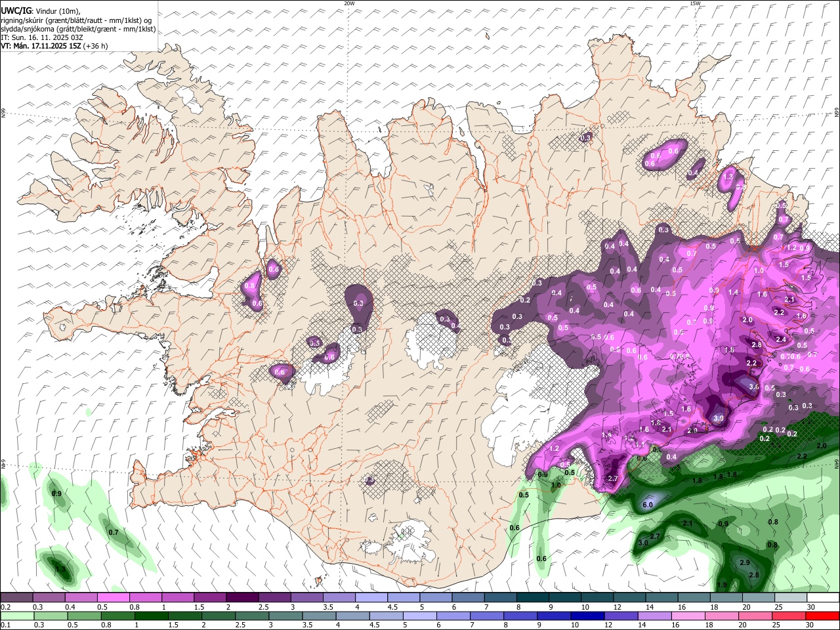Click the dark teal 8 swatch in top legend row
This screenshot has height=630, width=840.
pyautogui.click(x=533, y=597)
